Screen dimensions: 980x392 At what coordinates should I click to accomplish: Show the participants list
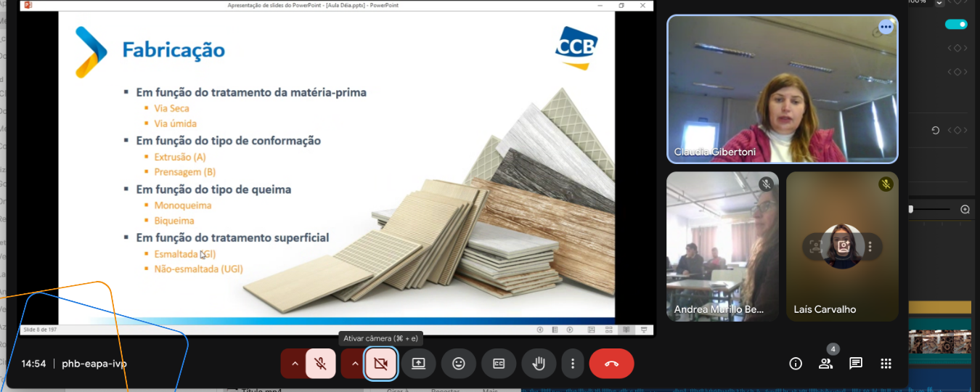pos(825,364)
